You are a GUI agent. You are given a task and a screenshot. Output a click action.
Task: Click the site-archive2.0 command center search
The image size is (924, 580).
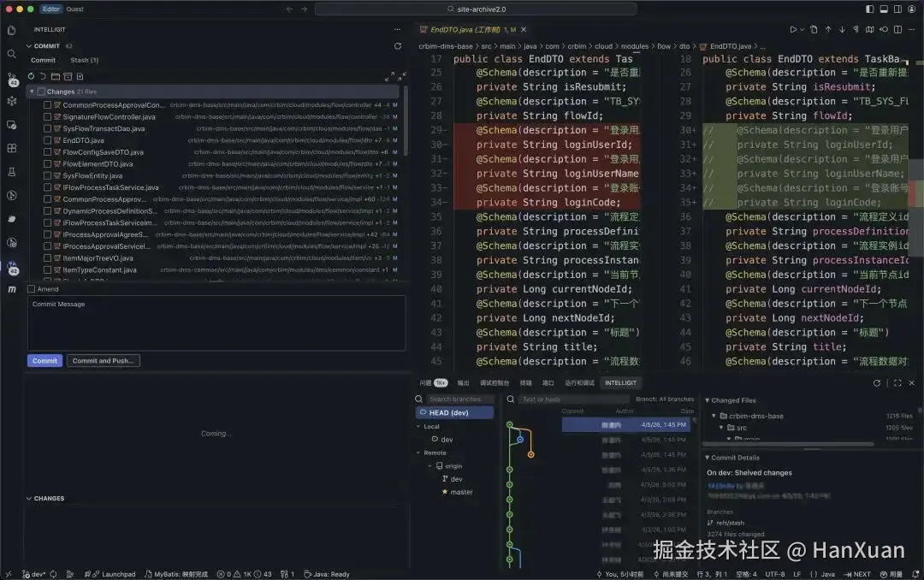pyautogui.click(x=477, y=9)
